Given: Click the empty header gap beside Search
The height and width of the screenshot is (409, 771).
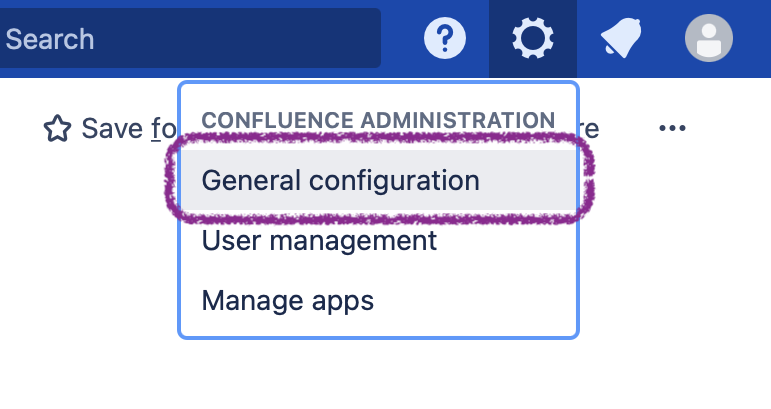Looking at the screenshot, I should click(401, 39).
